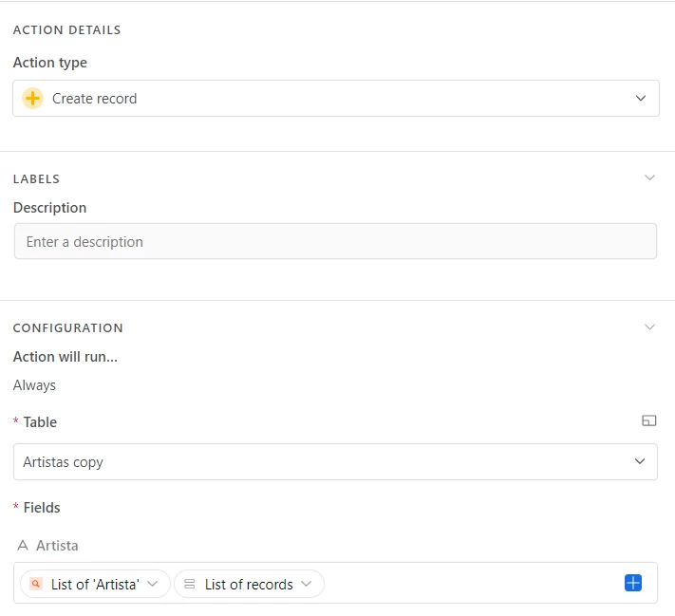This screenshot has width=675, height=616.
Task: Click the Artista field text-type icon
Action: pyautogui.click(x=23, y=546)
